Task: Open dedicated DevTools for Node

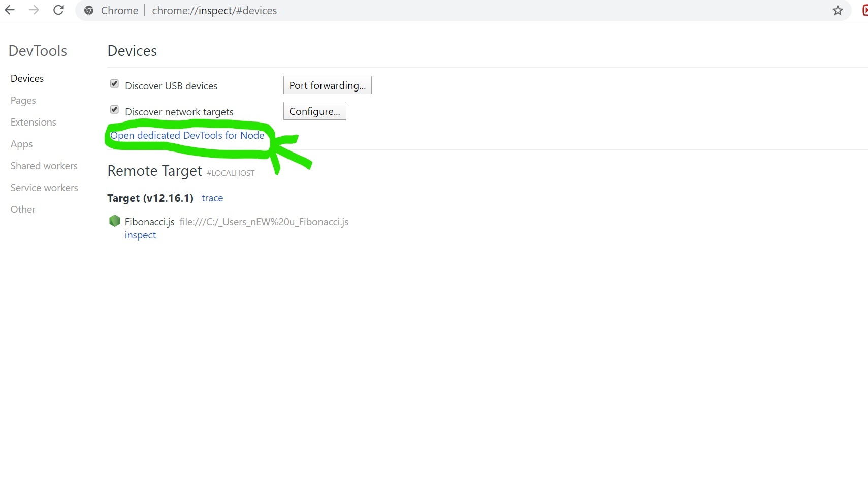Action: coord(187,135)
